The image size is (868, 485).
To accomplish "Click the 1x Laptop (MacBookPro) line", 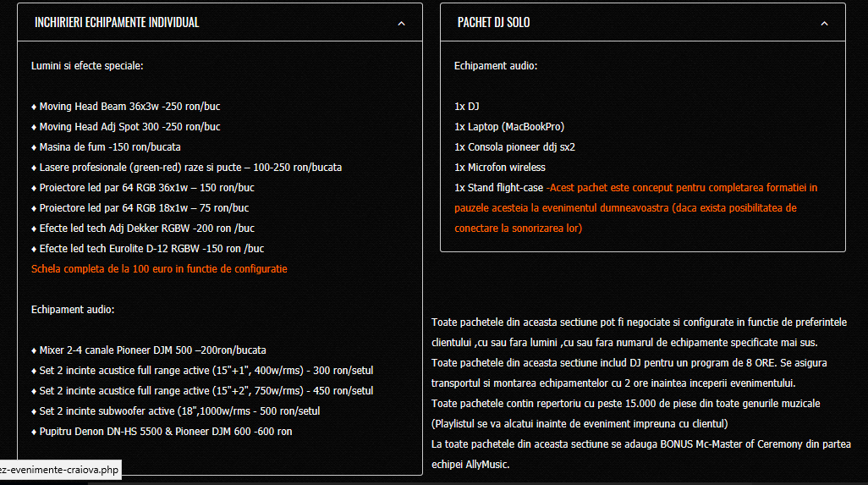I will click(509, 127).
